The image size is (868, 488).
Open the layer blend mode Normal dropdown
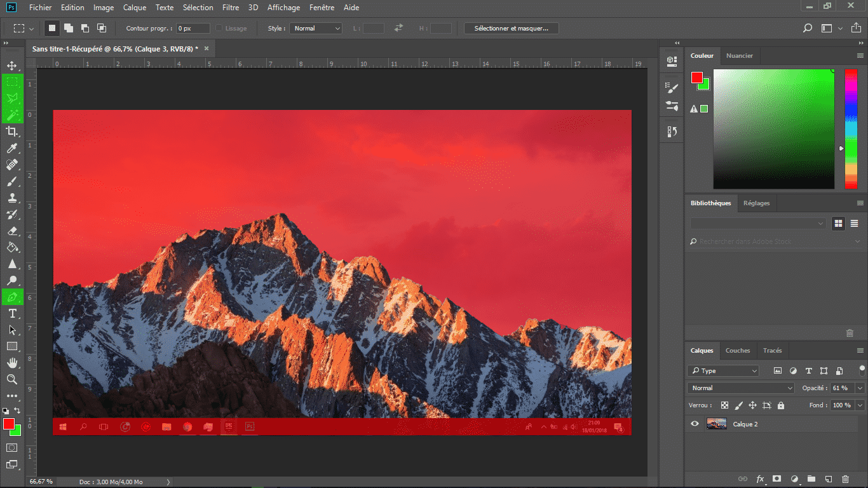click(x=741, y=388)
